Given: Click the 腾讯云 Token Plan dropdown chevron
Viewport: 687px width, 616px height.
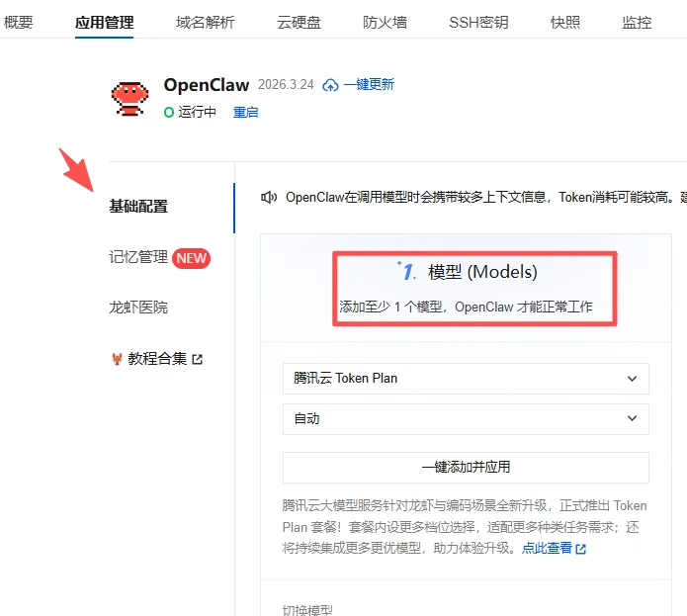Looking at the screenshot, I should pos(632,379).
